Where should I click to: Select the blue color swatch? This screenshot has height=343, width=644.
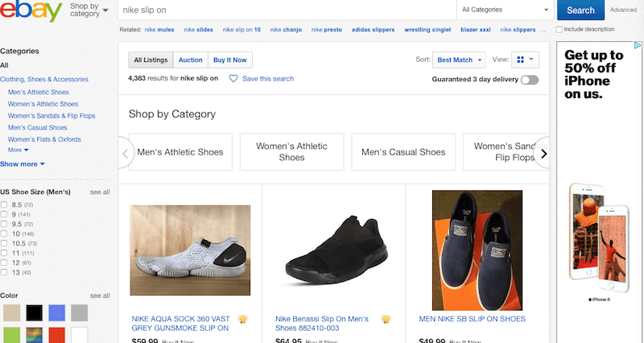pyautogui.click(x=56, y=312)
